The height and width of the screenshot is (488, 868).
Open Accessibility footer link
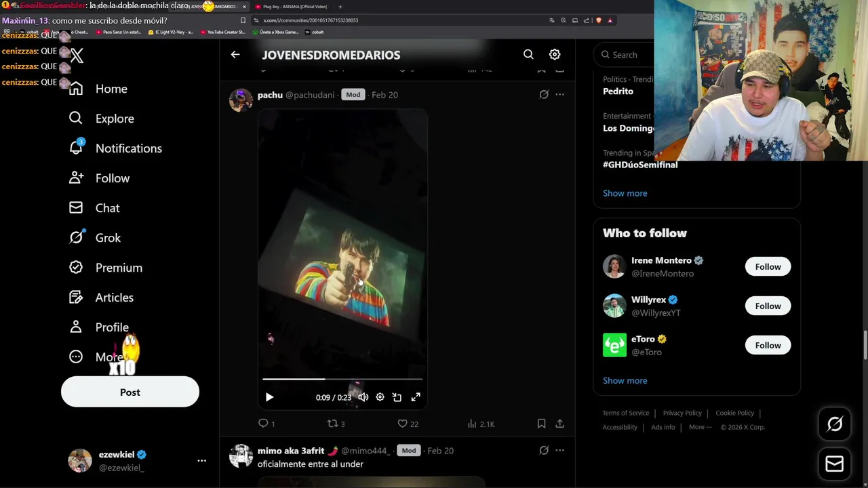(620, 427)
